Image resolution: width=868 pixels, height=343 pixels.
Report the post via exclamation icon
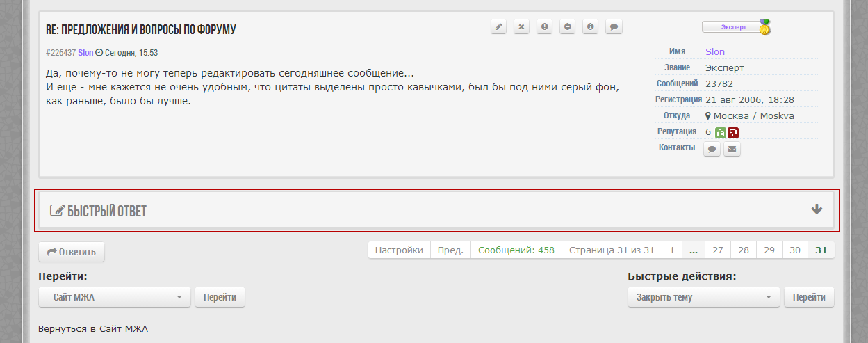[x=545, y=27]
